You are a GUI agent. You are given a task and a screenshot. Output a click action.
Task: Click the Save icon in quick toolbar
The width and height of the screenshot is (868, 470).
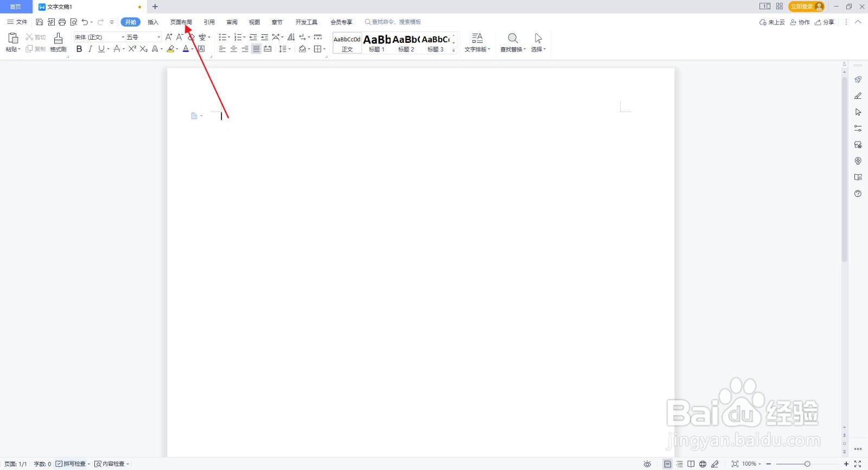point(40,22)
